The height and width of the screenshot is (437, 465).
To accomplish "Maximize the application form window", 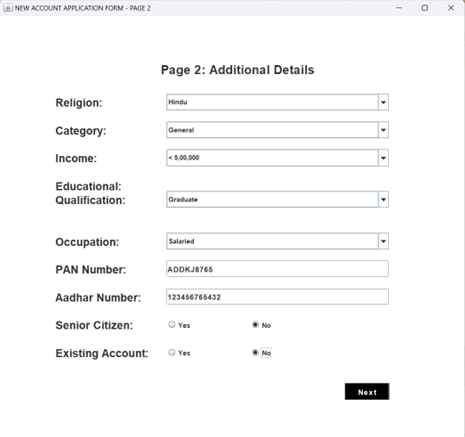I will pos(425,8).
